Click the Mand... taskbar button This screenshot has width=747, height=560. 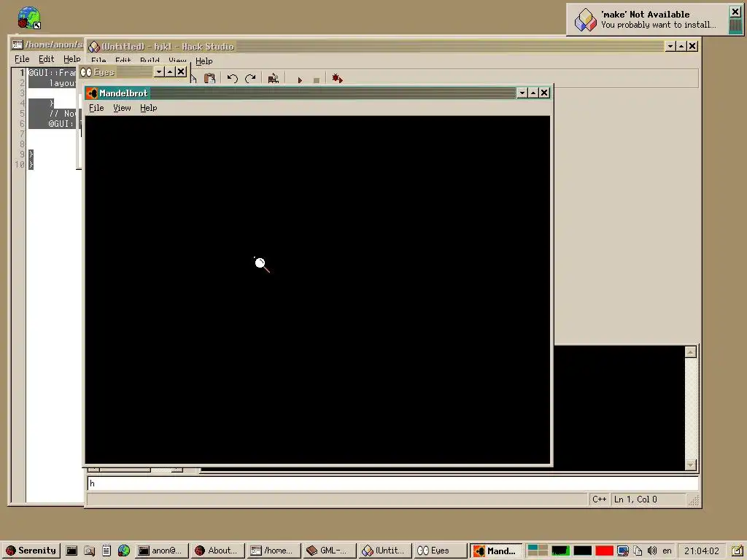(x=496, y=551)
